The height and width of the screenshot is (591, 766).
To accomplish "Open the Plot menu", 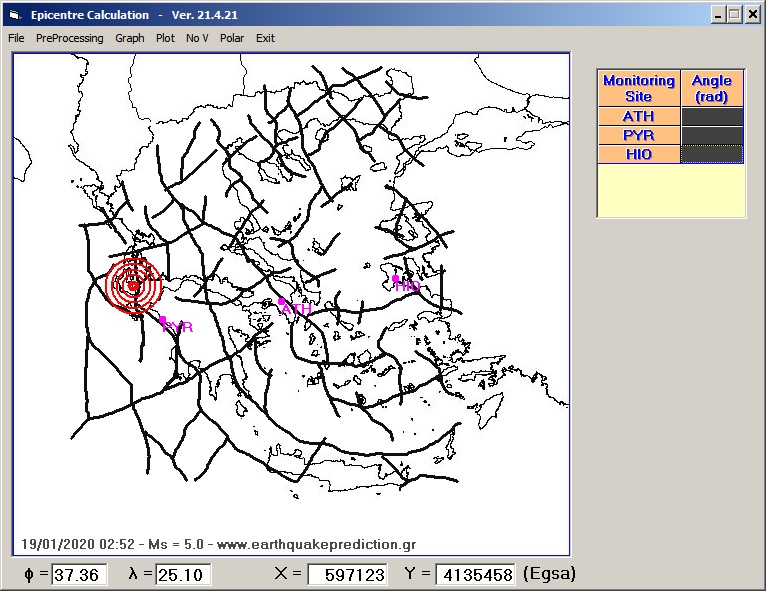I will (165, 38).
